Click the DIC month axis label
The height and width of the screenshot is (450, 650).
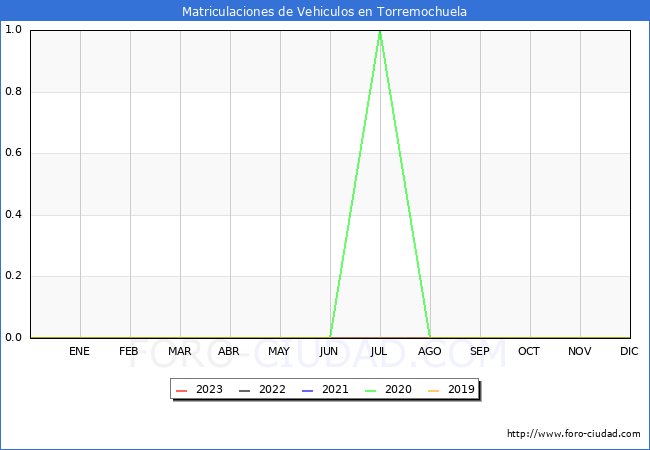coord(629,351)
